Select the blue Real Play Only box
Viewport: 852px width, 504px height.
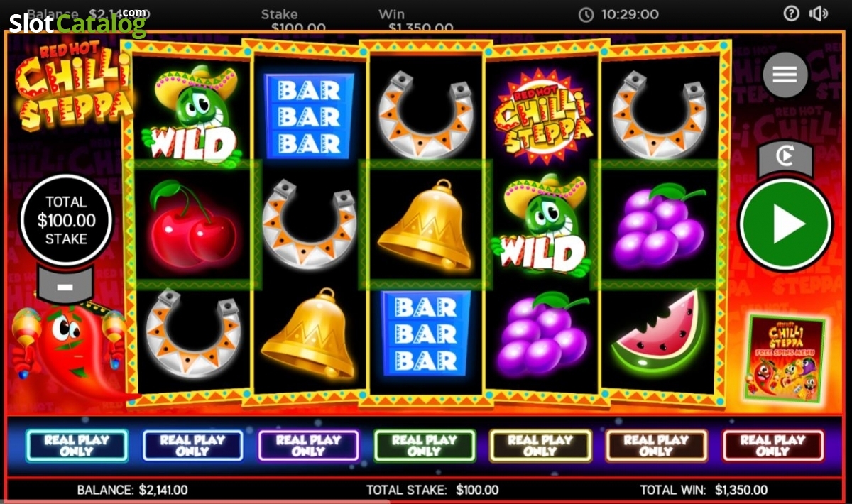[192, 446]
